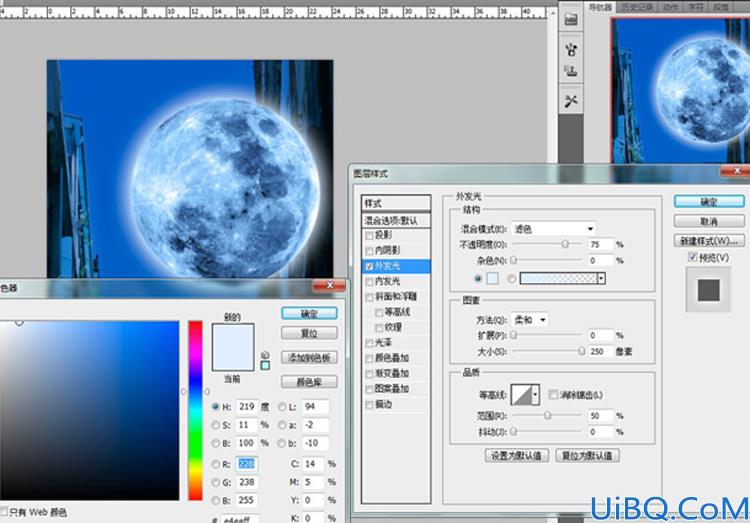Enable the 投影 drop shadow checkbox
The width and height of the screenshot is (750, 523).
pyautogui.click(x=369, y=235)
